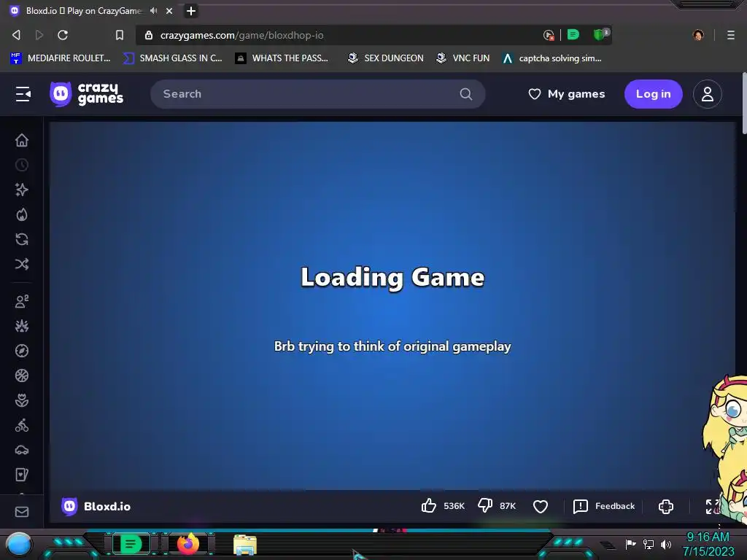Open Firefox from the taskbar
This screenshot has height=560, width=747.
click(187, 544)
